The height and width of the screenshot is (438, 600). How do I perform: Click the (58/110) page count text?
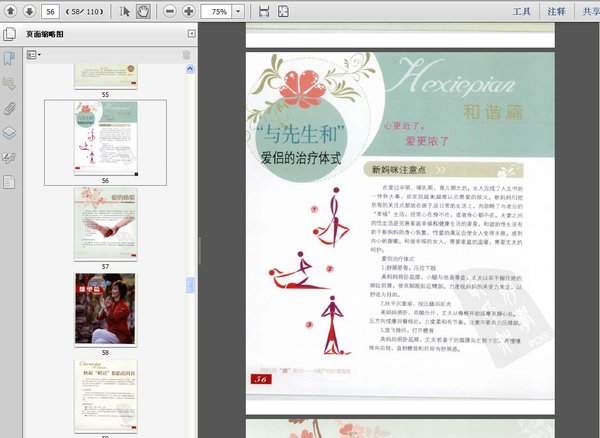pos(85,12)
